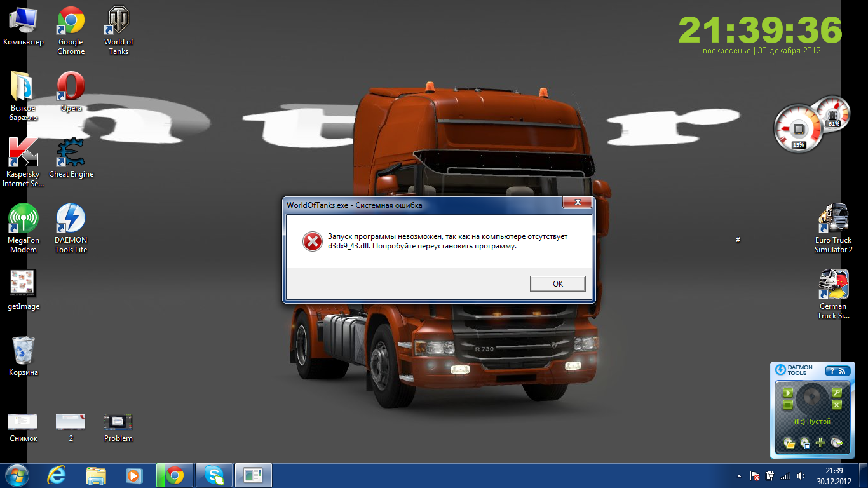This screenshot has height=488, width=868.
Task: Click the green desktop clock 21:39:36
Action: pos(761,29)
